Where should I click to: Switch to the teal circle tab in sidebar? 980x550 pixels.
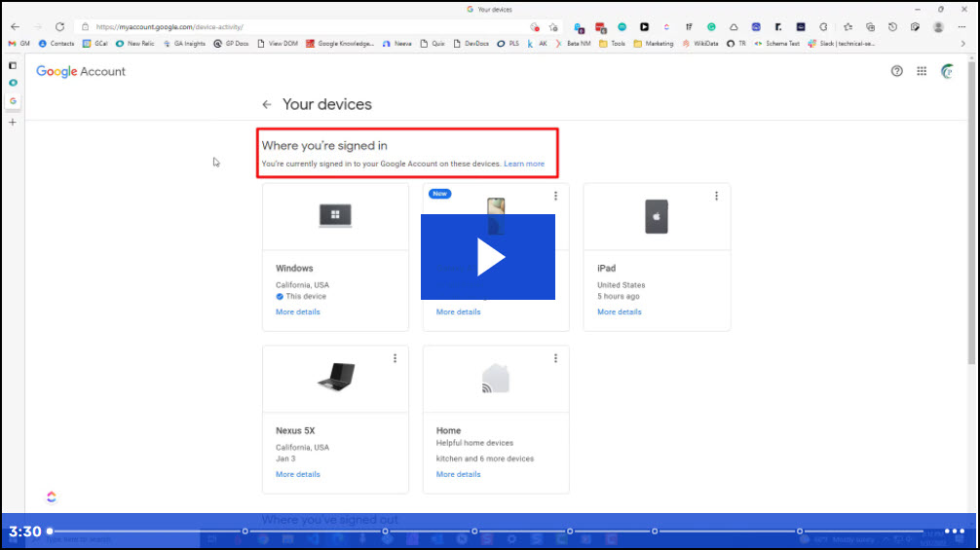[x=13, y=83]
